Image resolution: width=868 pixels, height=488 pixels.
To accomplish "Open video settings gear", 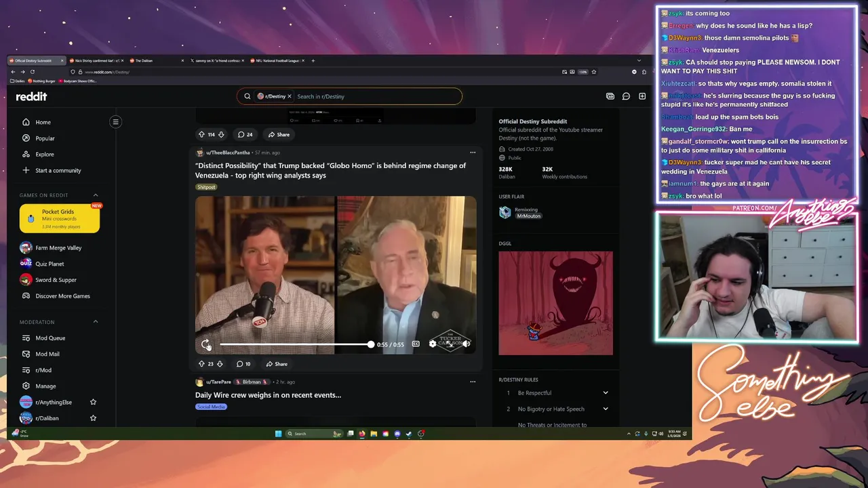I will point(433,344).
